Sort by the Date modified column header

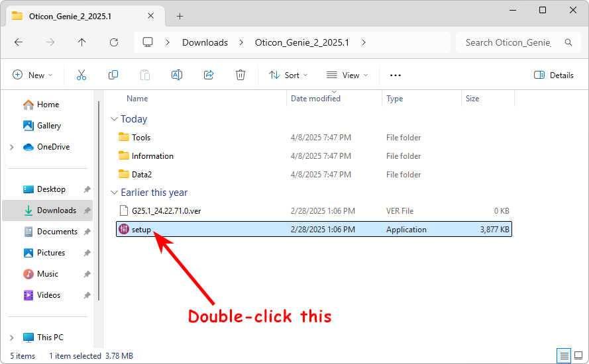315,99
